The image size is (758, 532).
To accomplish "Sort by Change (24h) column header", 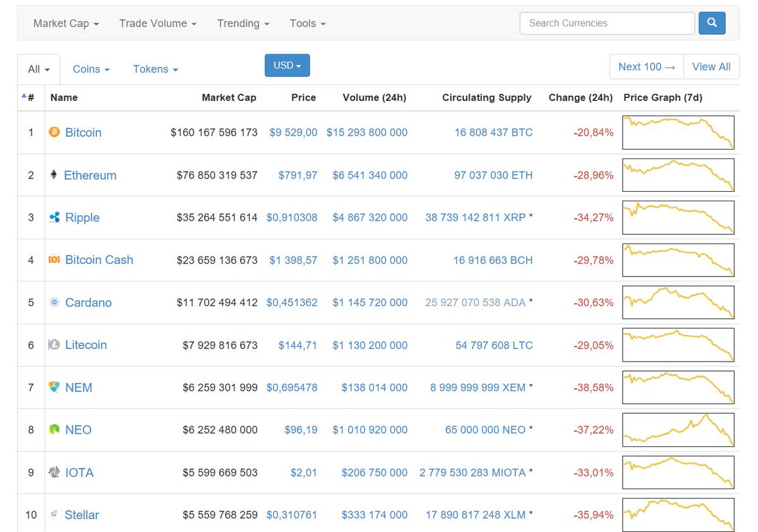I will [581, 97].
